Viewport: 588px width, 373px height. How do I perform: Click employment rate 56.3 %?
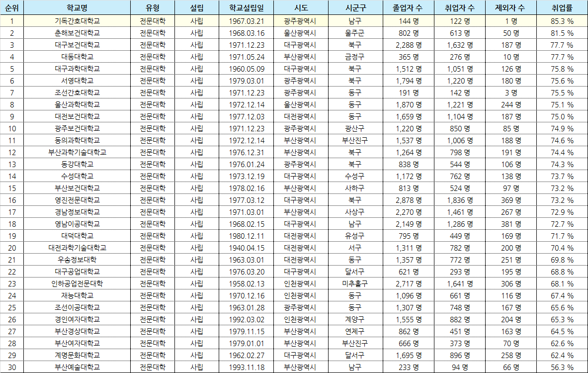[562, 368]
